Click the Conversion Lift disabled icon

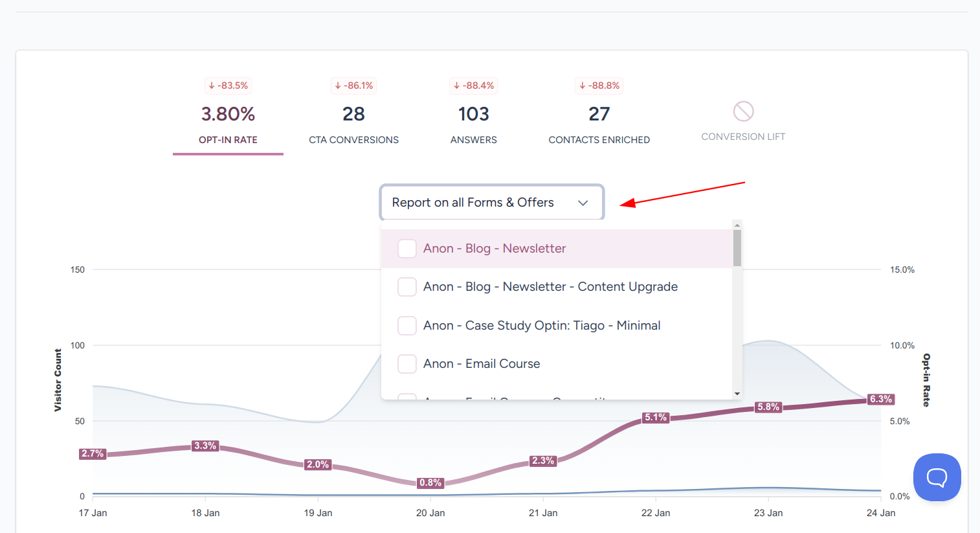tap(743, 111)
